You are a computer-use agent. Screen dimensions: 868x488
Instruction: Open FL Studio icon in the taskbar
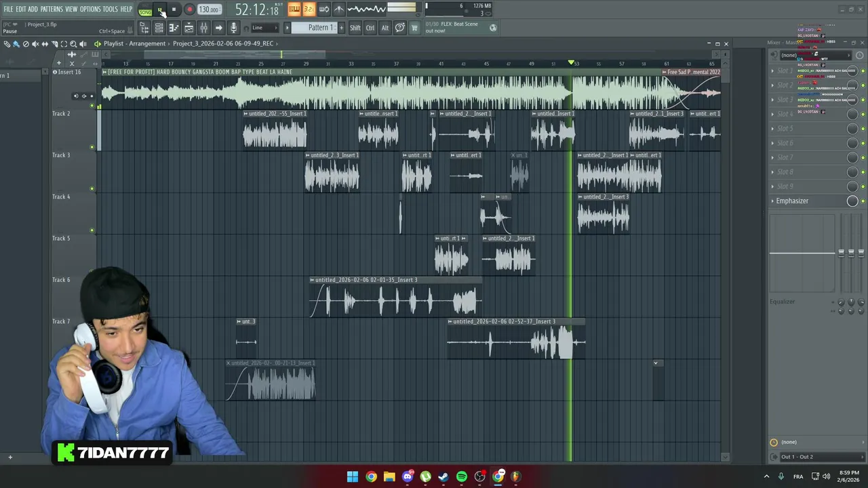pyautogui.click(x=516, y=476)
